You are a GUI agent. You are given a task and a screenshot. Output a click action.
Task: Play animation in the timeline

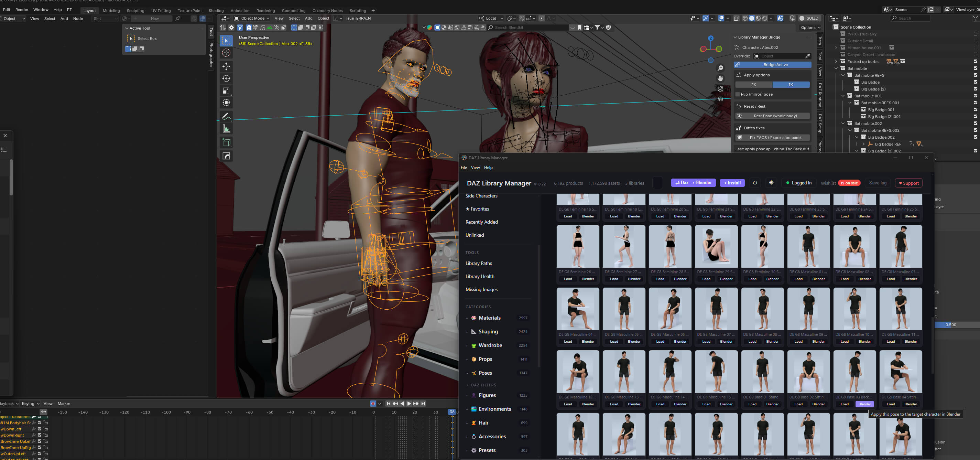pyautogui.click(x=409, y=404)
